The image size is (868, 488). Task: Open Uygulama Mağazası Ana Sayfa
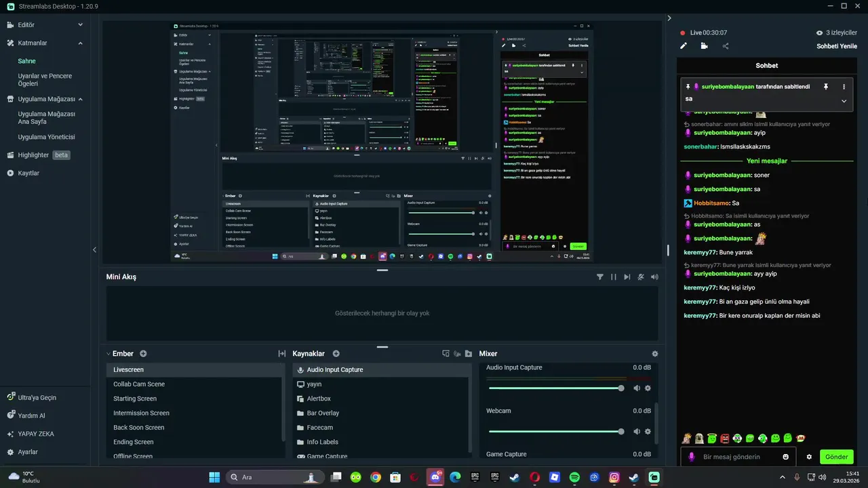click(47, 118)
